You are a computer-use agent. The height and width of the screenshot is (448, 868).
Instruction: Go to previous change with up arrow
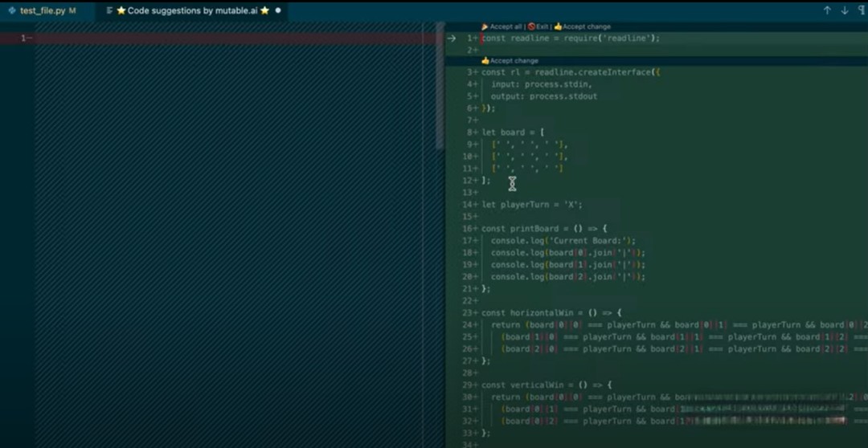[827, 11]
